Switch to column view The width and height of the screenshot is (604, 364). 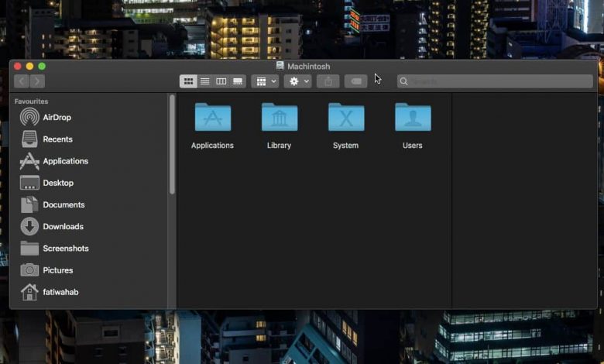(x=221, y=81)
